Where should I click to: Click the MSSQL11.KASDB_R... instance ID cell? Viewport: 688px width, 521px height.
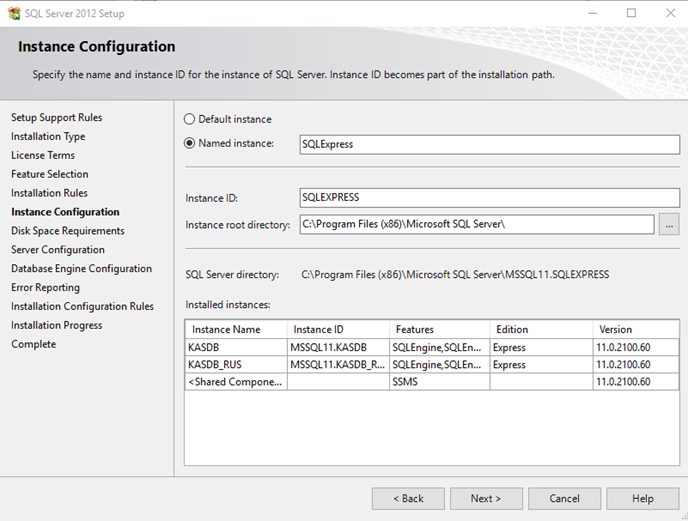tap(338, 364)
